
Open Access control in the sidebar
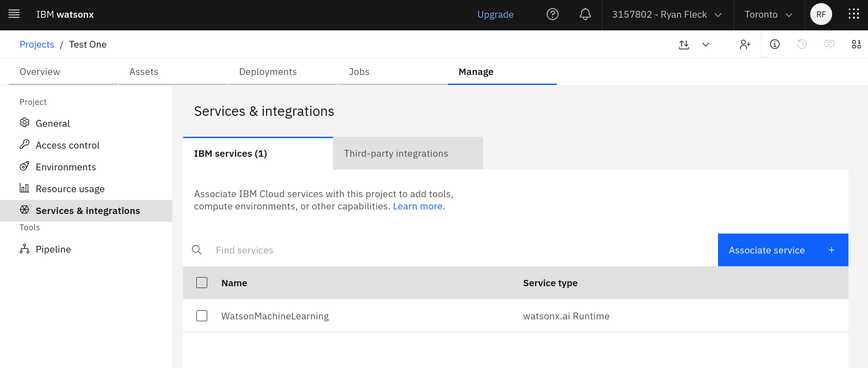click(67, 145)
